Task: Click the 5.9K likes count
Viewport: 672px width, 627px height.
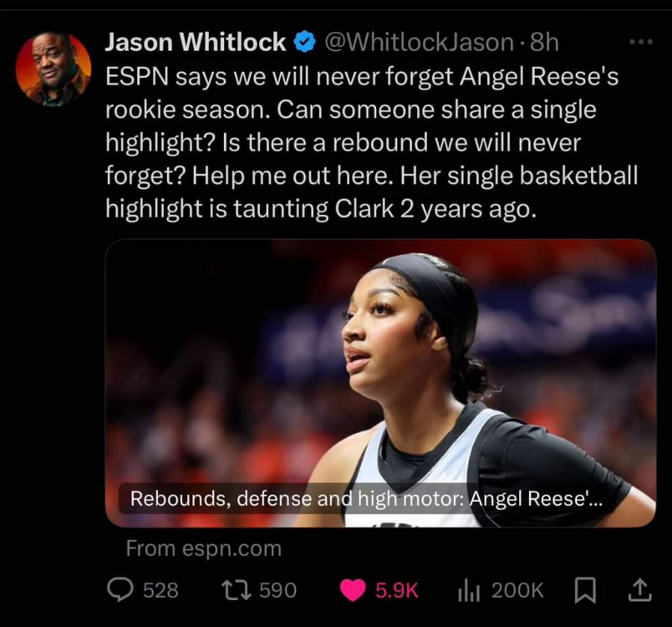Action: point(397,590)
